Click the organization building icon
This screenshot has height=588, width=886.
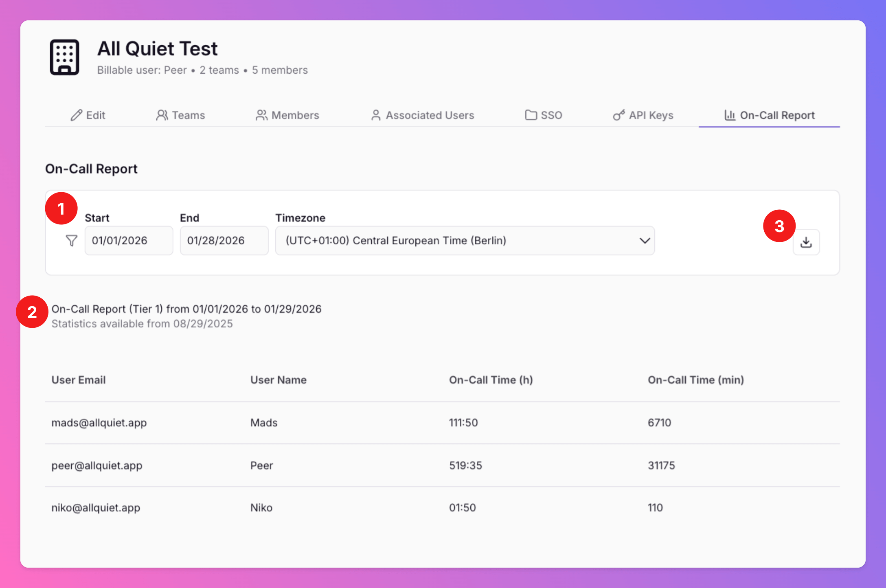pos(64,57)
